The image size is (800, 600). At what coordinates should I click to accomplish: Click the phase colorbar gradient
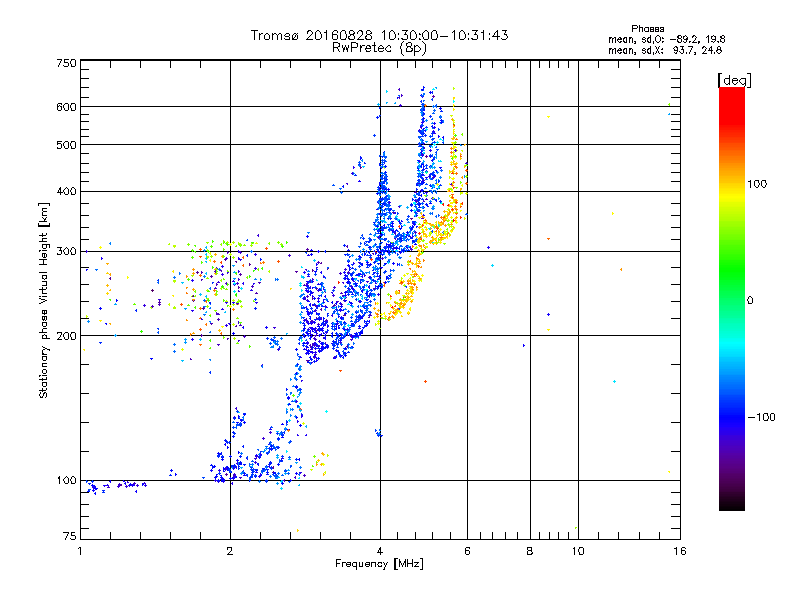[x=732, y=299]
